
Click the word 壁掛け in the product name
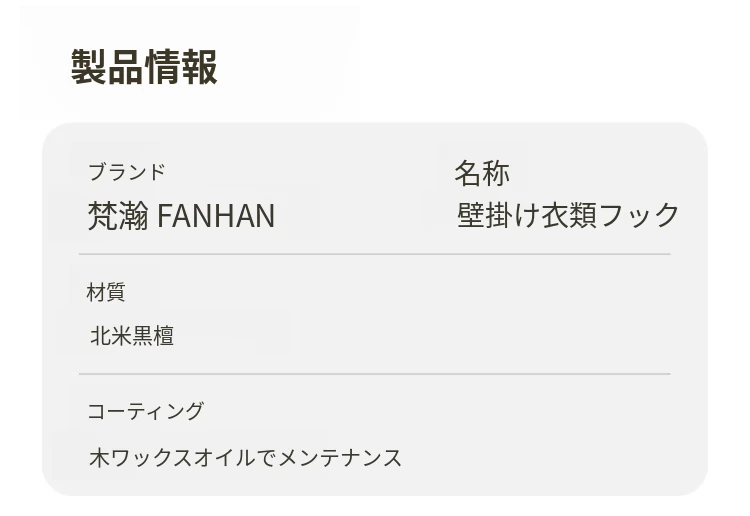[x=498, y=215]
